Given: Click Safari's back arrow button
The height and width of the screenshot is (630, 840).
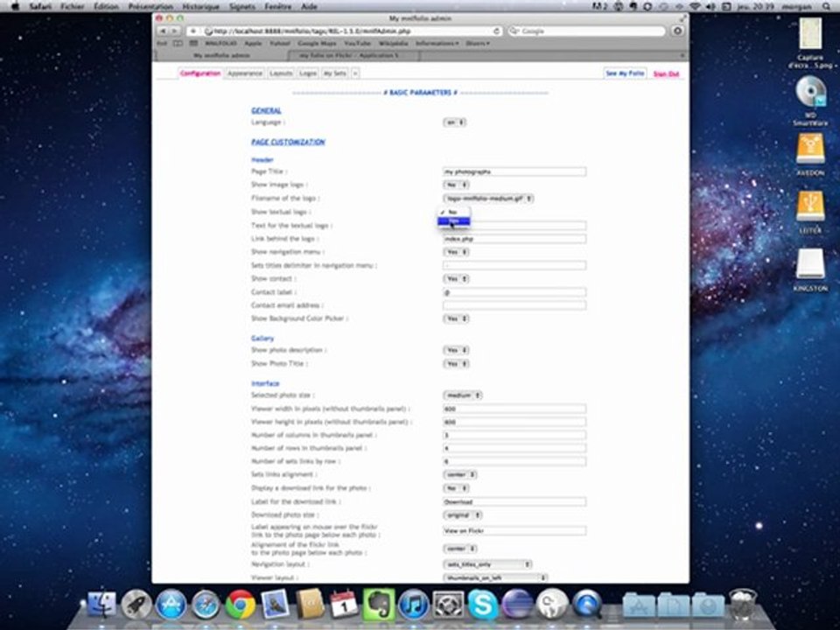Looking at the screenshot, I should tap(163, 31).
